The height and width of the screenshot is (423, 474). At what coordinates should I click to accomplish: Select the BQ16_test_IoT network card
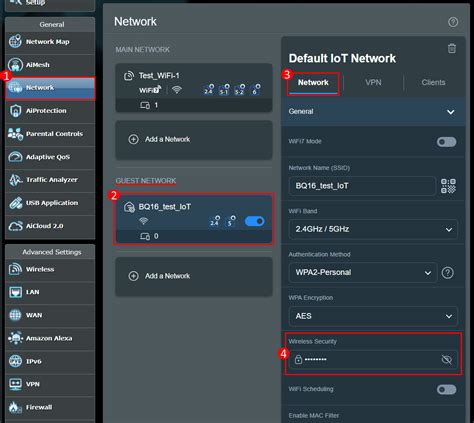[x=194, y=219]
